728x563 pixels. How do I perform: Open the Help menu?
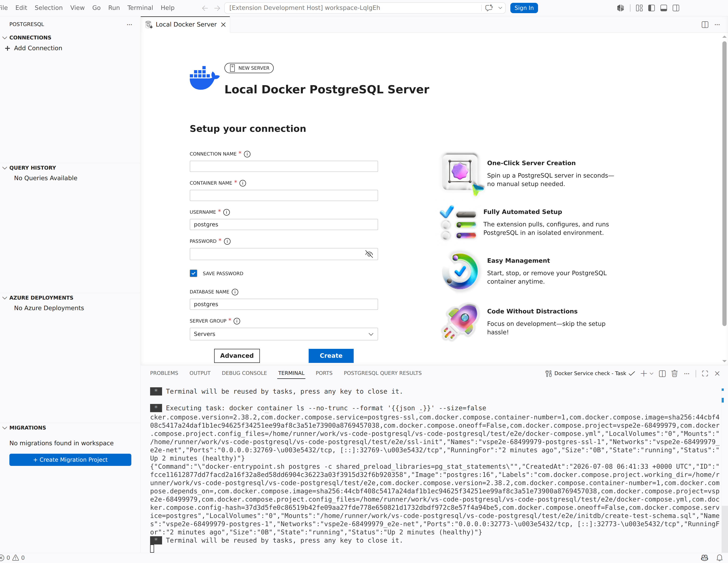[167, 8]
